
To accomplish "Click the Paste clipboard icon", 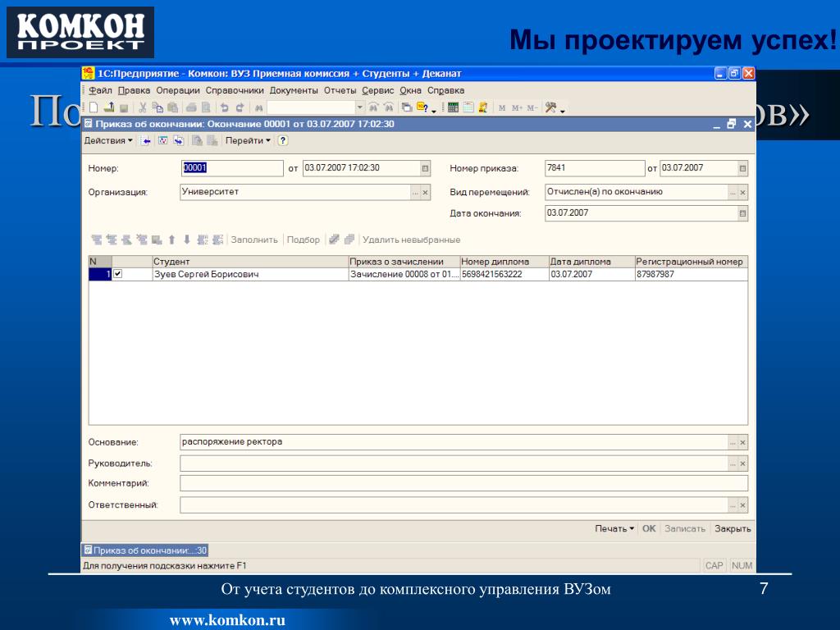I will coord(172,107).
